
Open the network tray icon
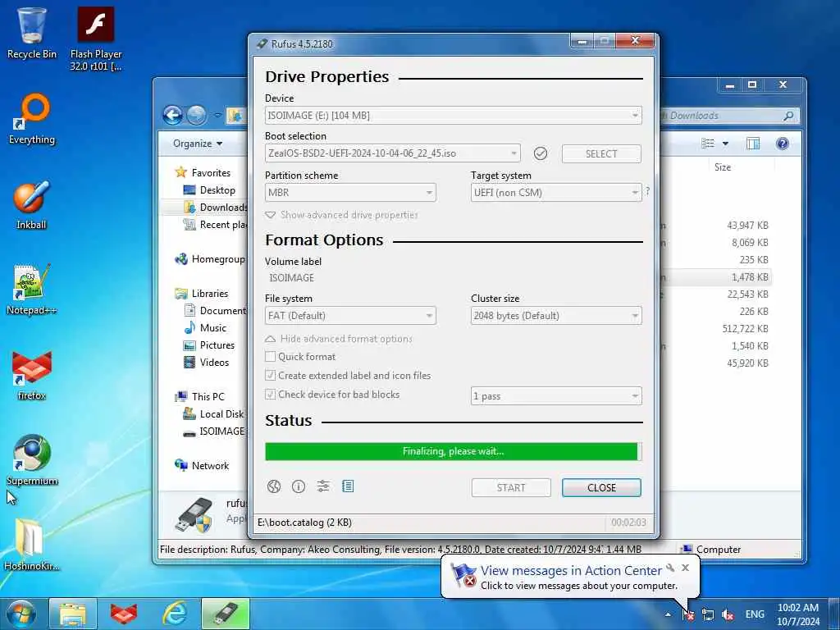click(708, 614)
